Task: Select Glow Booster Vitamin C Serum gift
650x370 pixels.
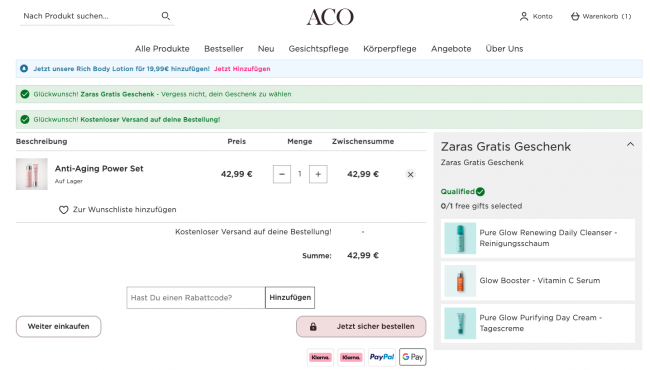Action: click(x=538, y=281)
